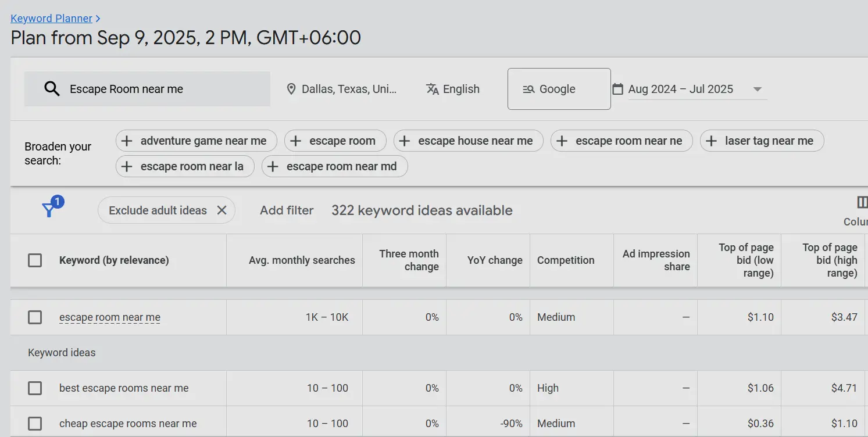The height and width of the screenshot is (437, 868).
Task: Click the location pin icon
Action: [291, 89]
